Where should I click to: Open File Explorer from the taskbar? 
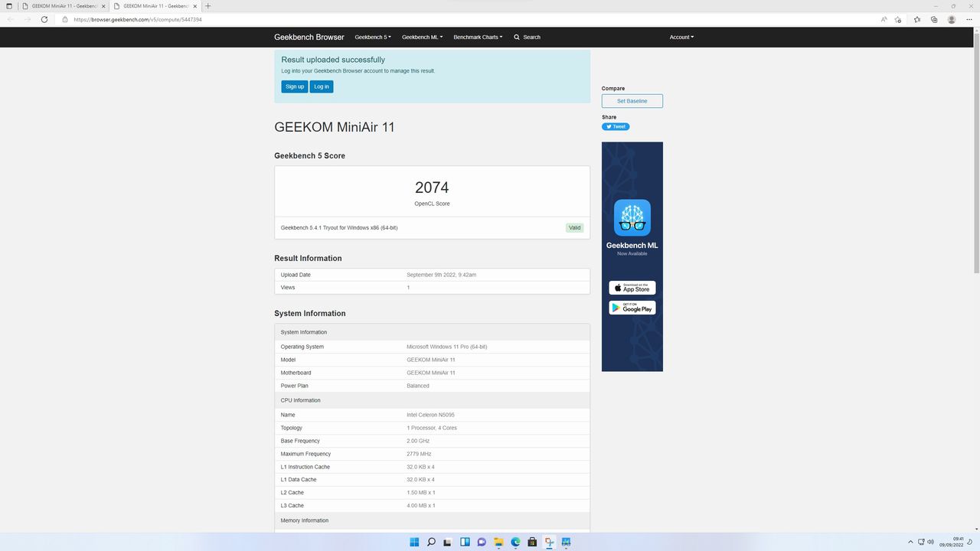(x=498, y=542)
